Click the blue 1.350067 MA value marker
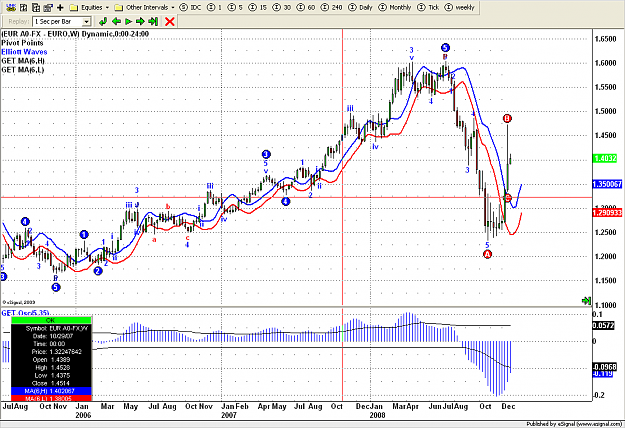625x428 pixels. point(607,184)
